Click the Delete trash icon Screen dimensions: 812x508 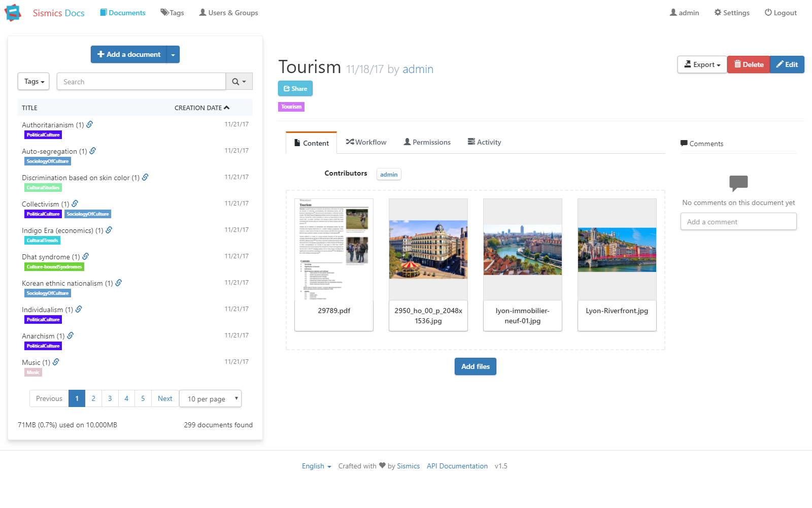737,64
